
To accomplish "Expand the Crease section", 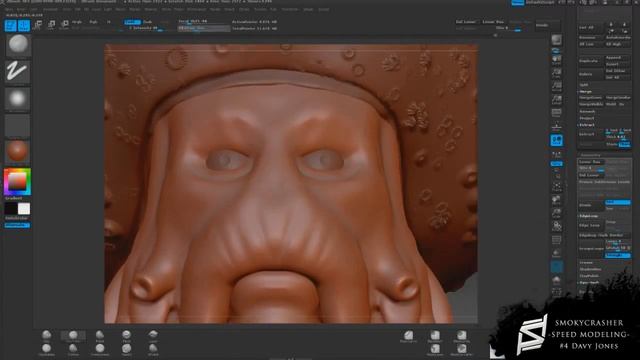I will pos(586,262).
